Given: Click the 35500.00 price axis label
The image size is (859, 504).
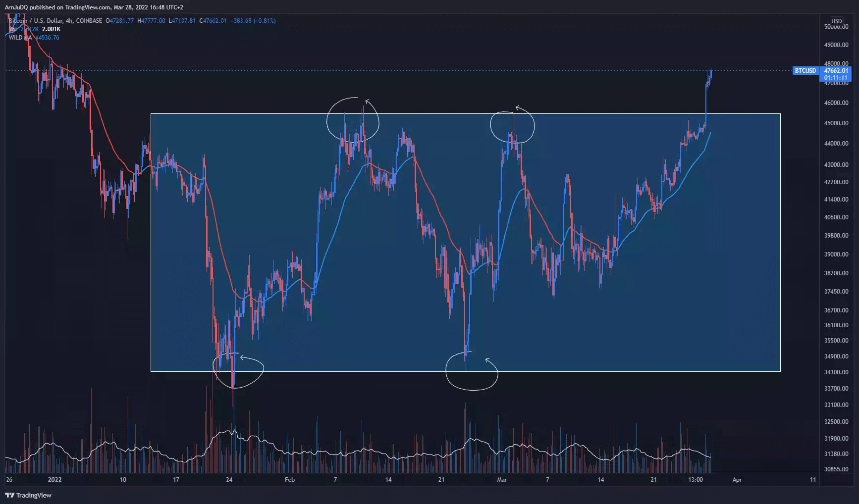Looking at the screenshot, I should pos(836,341).
